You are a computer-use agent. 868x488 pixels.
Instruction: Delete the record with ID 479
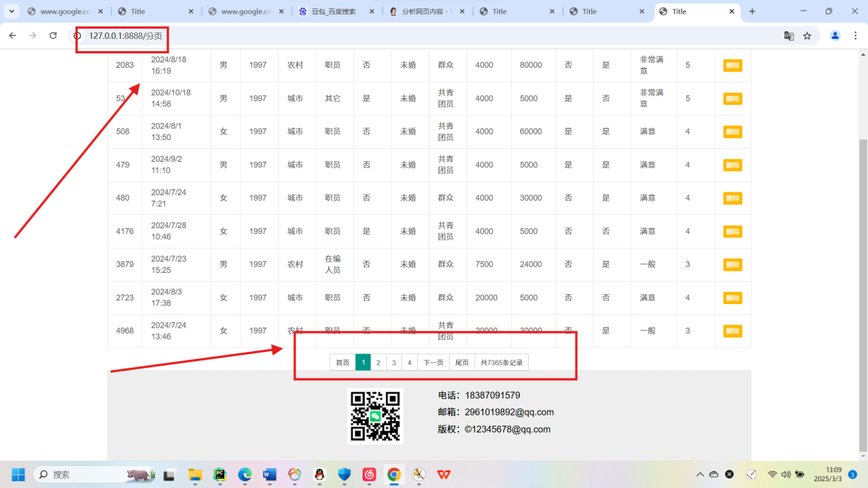(x=733, y=165)
